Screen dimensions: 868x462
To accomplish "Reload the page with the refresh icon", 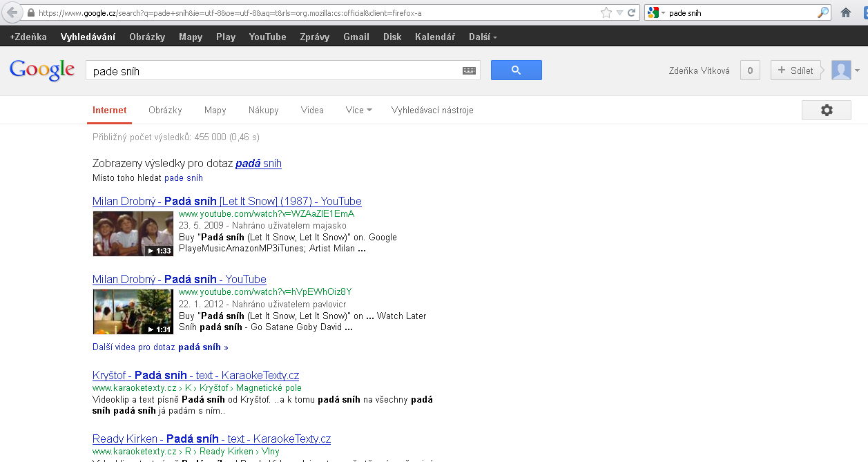I will tap(632, 12).
